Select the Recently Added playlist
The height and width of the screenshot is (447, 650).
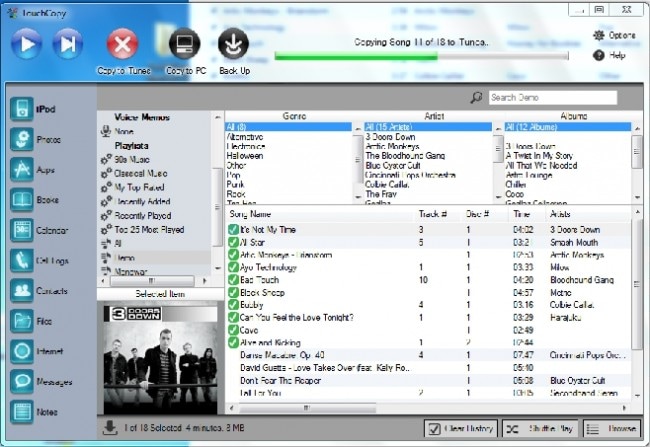point(142,202)
